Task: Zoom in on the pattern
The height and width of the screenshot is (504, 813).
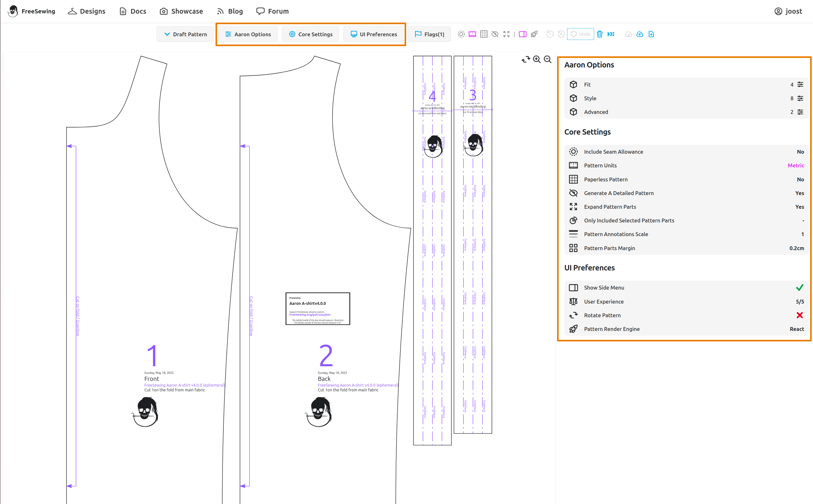Action: 537,59
